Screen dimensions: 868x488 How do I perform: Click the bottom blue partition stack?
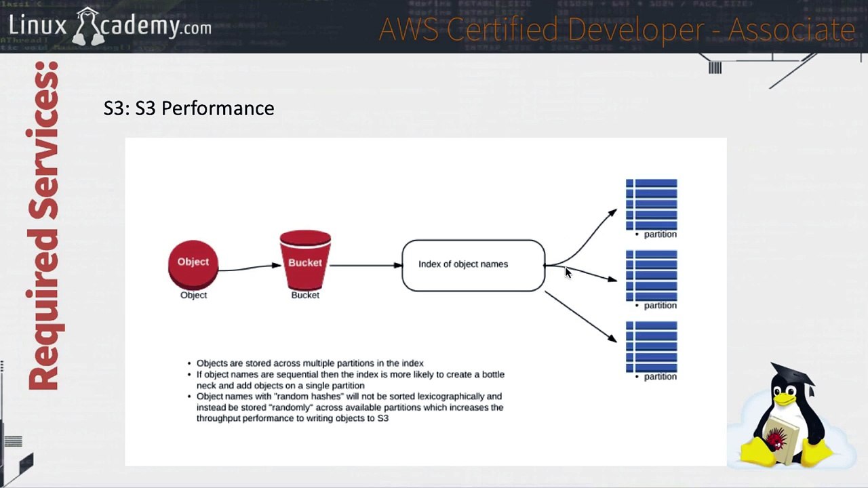click(x=651, y=347)
